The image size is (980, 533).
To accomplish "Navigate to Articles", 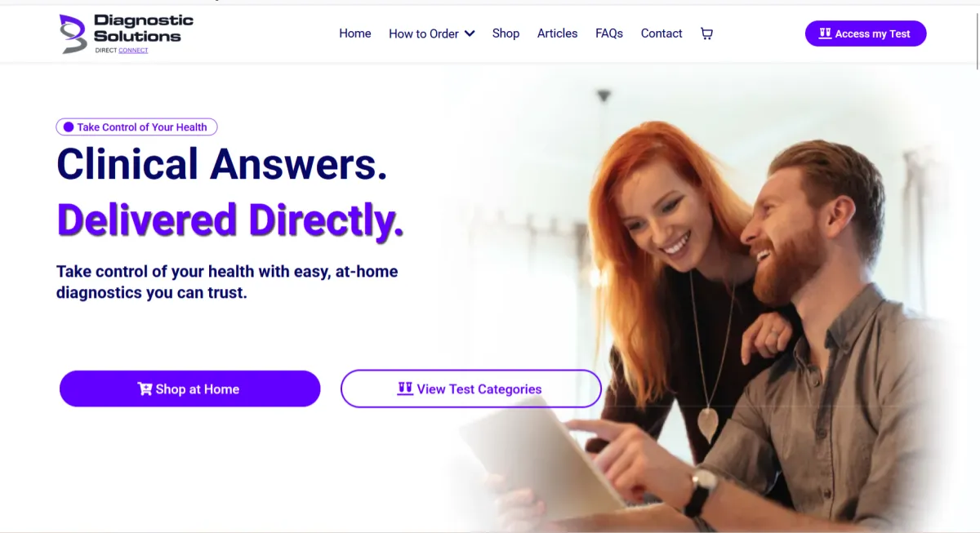I will [557, 33].
